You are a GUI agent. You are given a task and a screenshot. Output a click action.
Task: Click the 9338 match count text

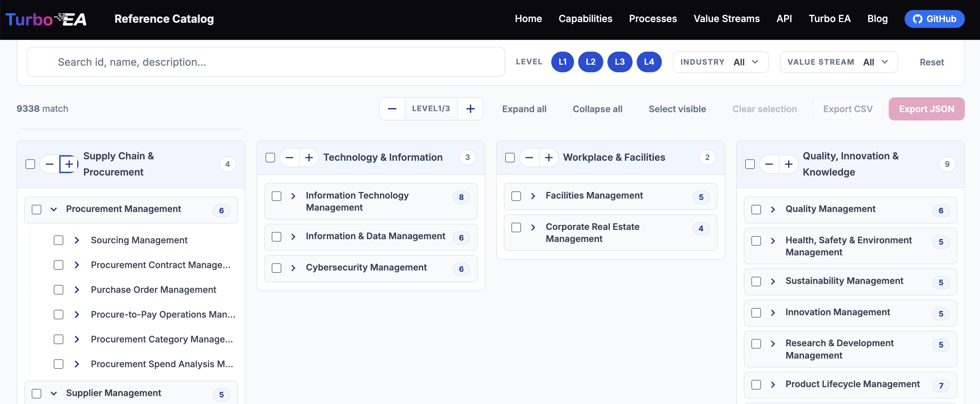[42, 109]
